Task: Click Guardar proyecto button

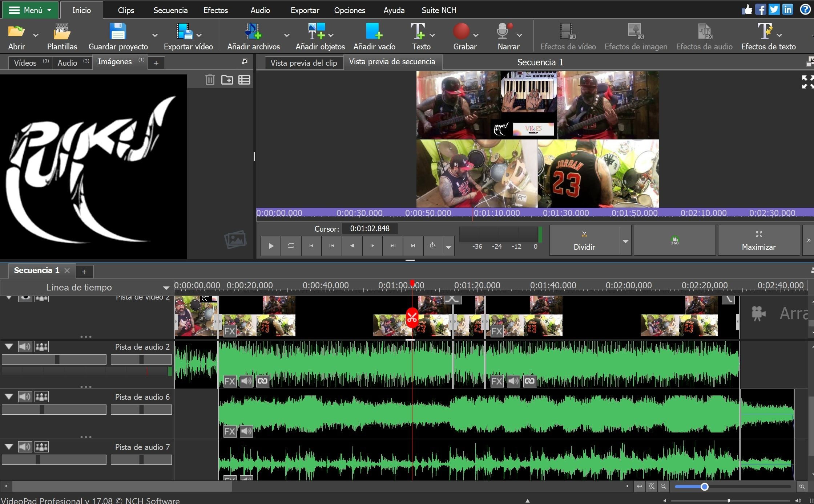Action: click(118, 36)
